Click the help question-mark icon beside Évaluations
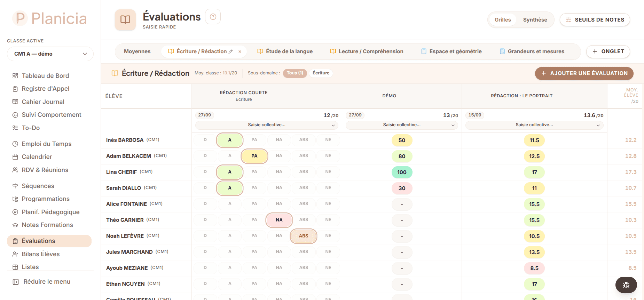The width and height of the screenshot is (644, 300). pyautogui.click(x=213, y=17)
